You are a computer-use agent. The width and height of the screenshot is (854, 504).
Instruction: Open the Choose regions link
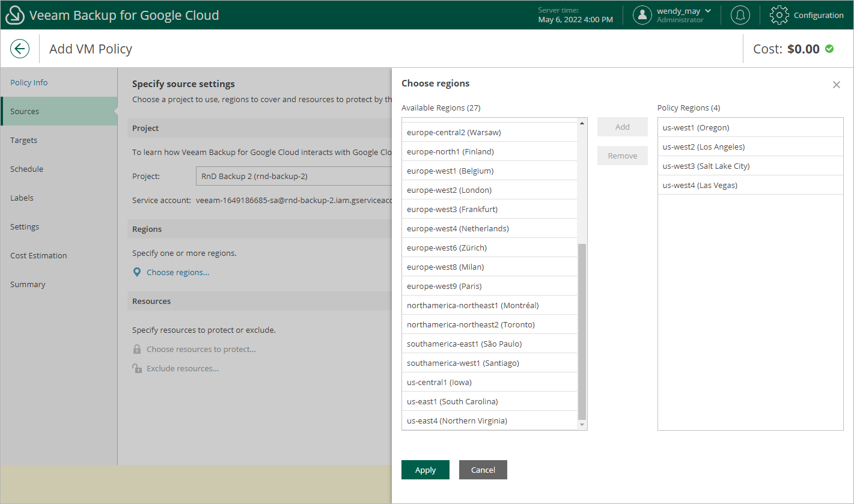pos(178,272)
